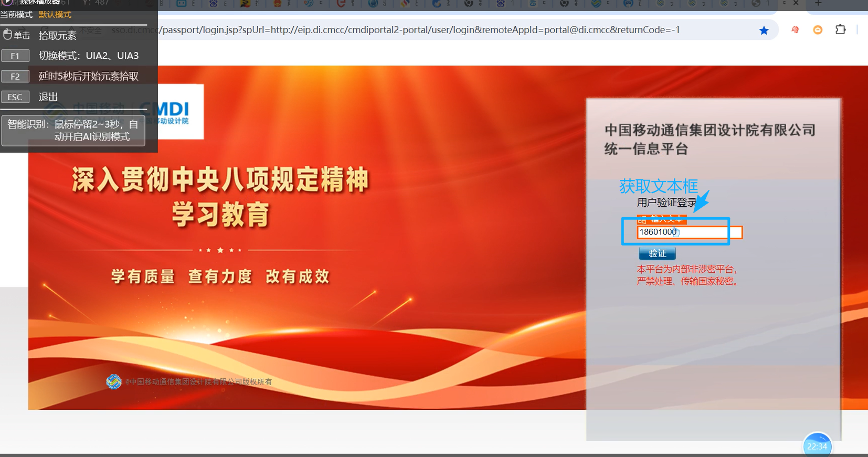
Task: Click the F2 key label for 延时5秒
Action: [15, 77]
